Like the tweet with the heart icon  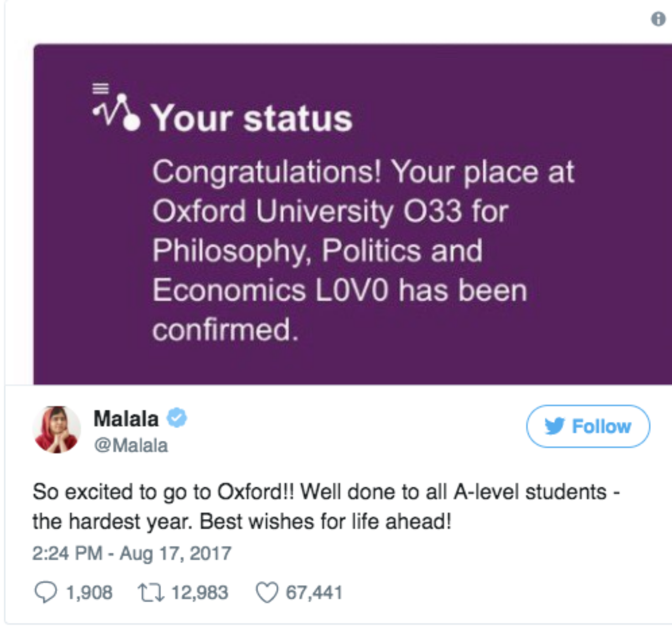pos(266,593)
